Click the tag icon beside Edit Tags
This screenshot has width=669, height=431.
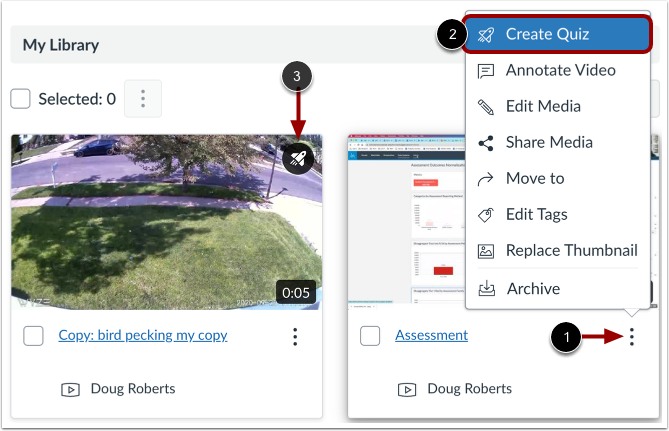click(486, 215)
